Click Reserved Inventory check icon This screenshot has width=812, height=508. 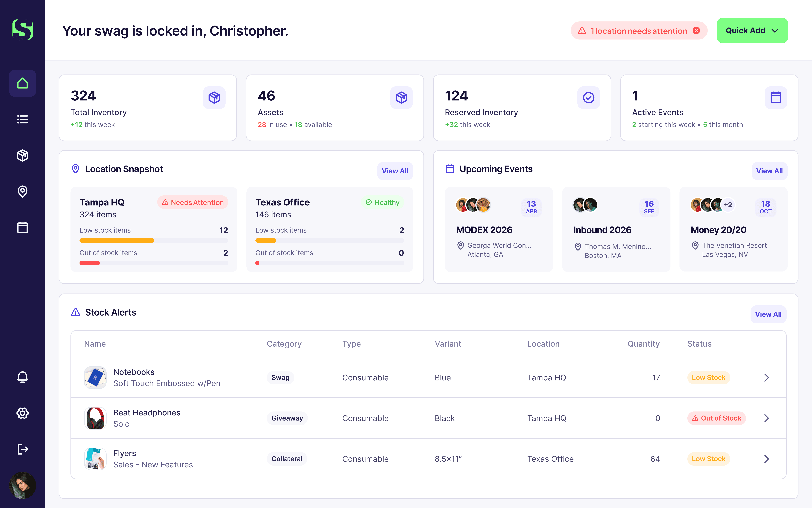pyautogui.click(x=589, y=97)
